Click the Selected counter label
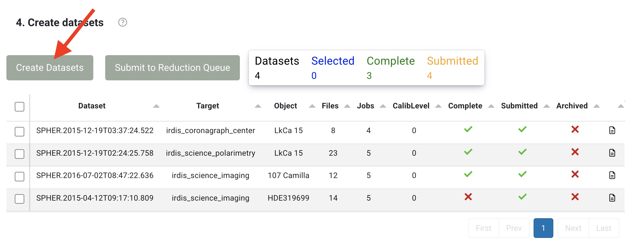This screenshot has height=251, width=644. click(333, 61)
